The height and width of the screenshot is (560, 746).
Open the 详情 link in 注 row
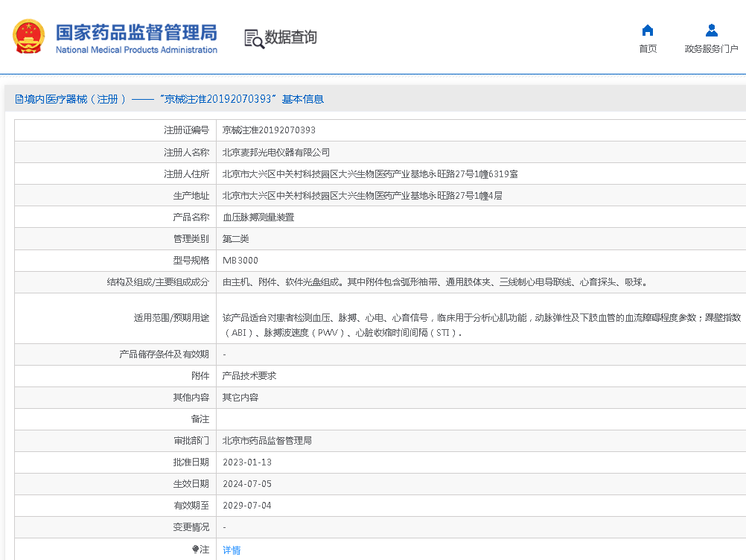click(x=232, y=550)
